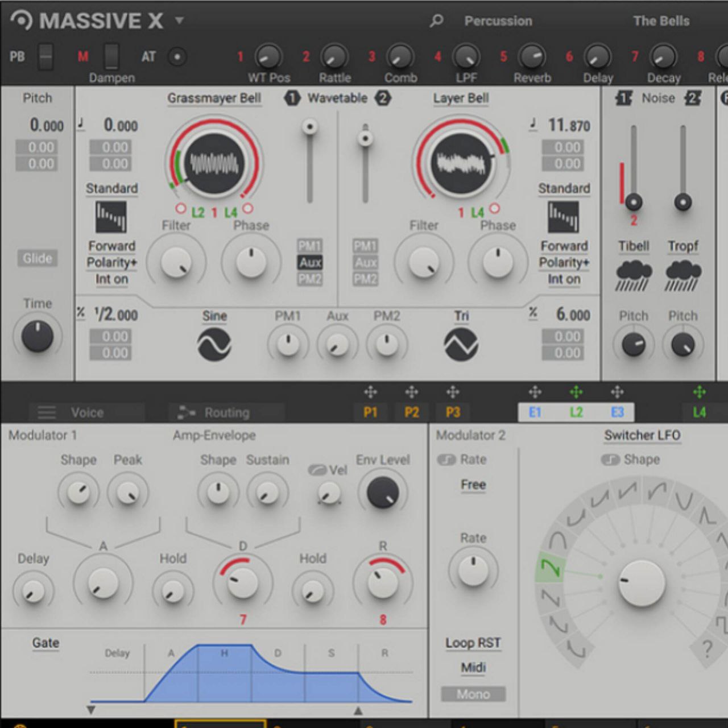
Task: Open the Massive X main menu arrow
Action: [179, 21]
